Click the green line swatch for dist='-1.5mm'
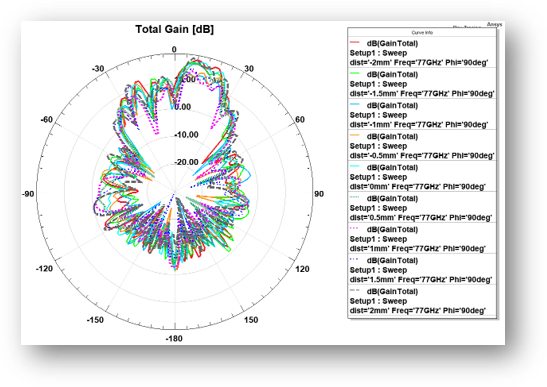The width and height of the screenshot is (547, 387). [354, 73]
